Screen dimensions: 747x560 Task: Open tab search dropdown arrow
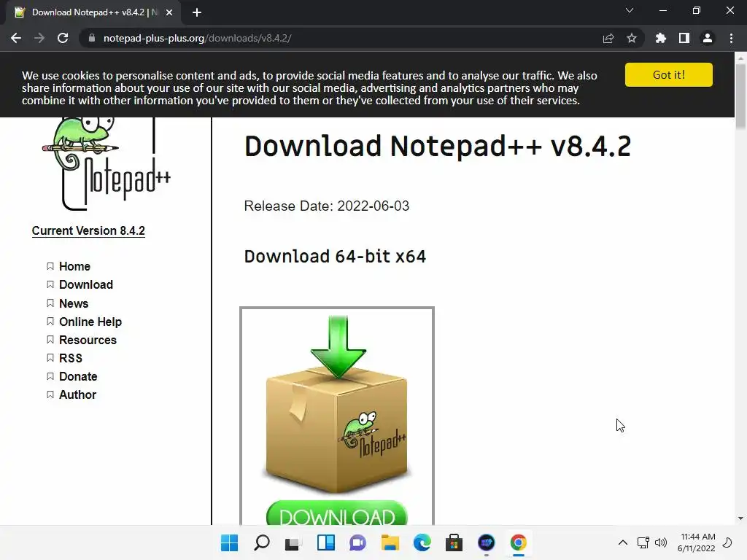pyautogui.click(x=630, y=10)
